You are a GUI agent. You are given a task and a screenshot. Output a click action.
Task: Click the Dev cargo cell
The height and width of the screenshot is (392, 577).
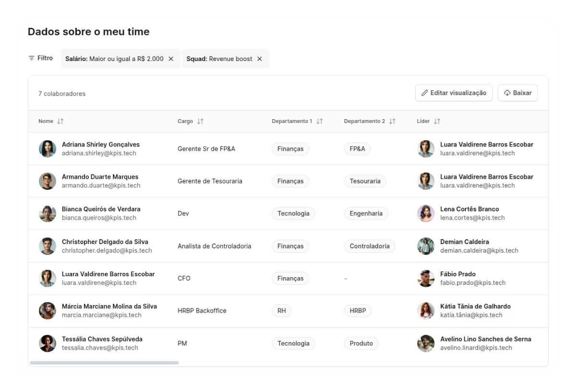(184, 213)
